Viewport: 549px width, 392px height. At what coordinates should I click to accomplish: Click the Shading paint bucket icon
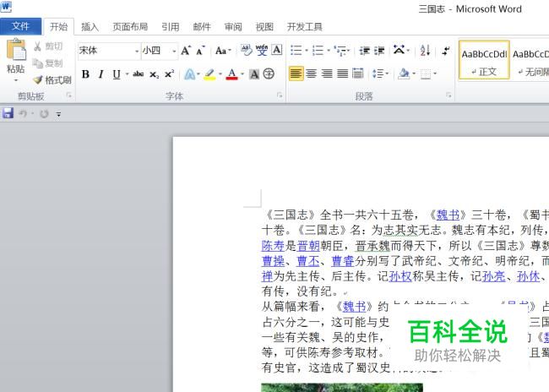coord(404,73)
